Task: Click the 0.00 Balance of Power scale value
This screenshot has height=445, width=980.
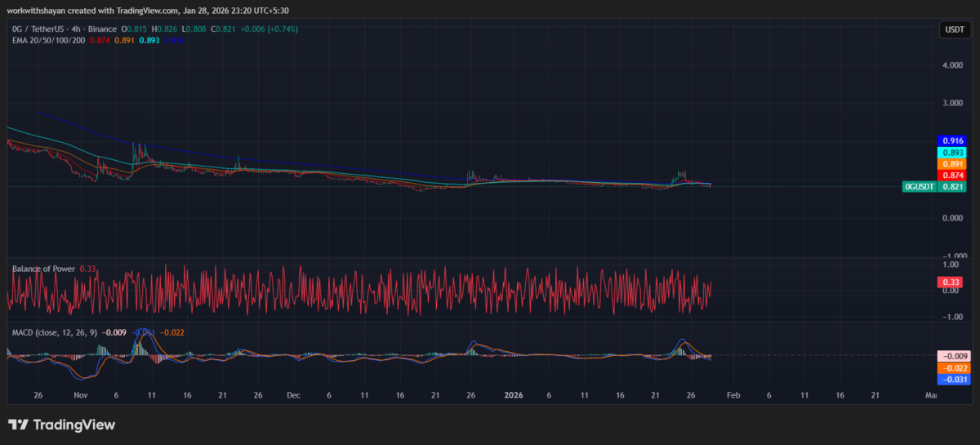Action: (x=951, y=291)
